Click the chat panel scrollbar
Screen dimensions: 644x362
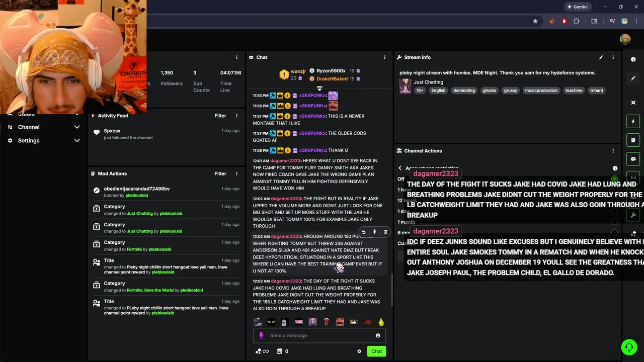tap(392, 290)
